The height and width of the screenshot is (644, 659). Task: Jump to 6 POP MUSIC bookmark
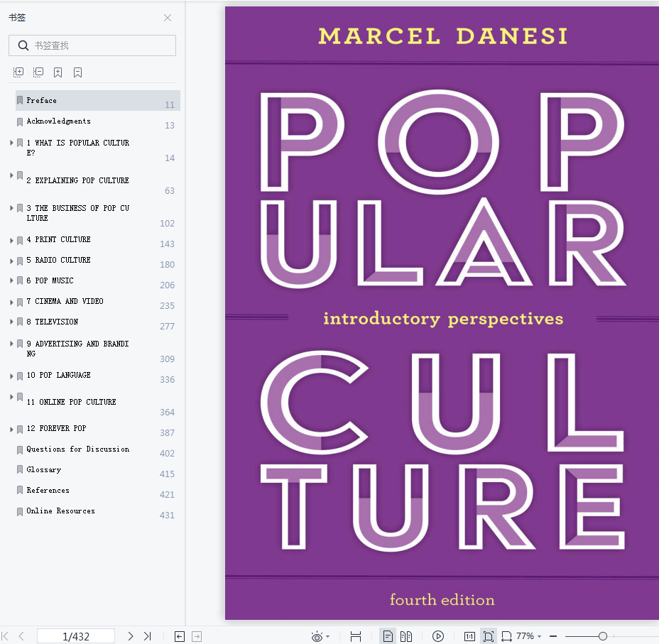coord(50,280)
